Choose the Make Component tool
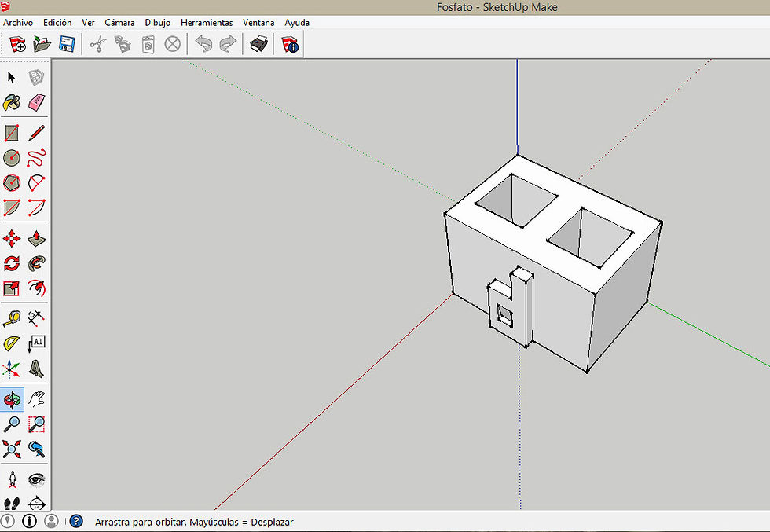 click(36, 77)
